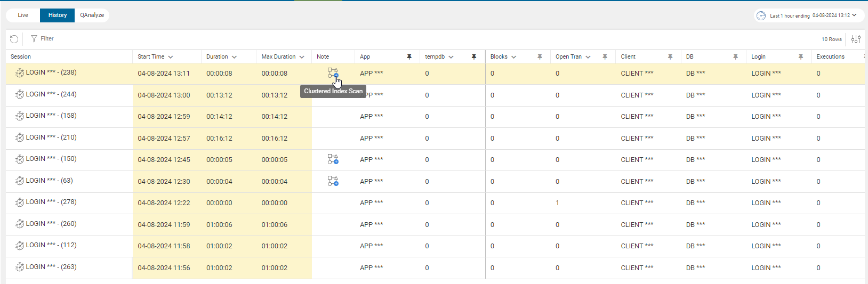The height and width of the screenshot is (284, 868).
Task: Sort by Start Time column arrow
Action: tap(171, 57)
